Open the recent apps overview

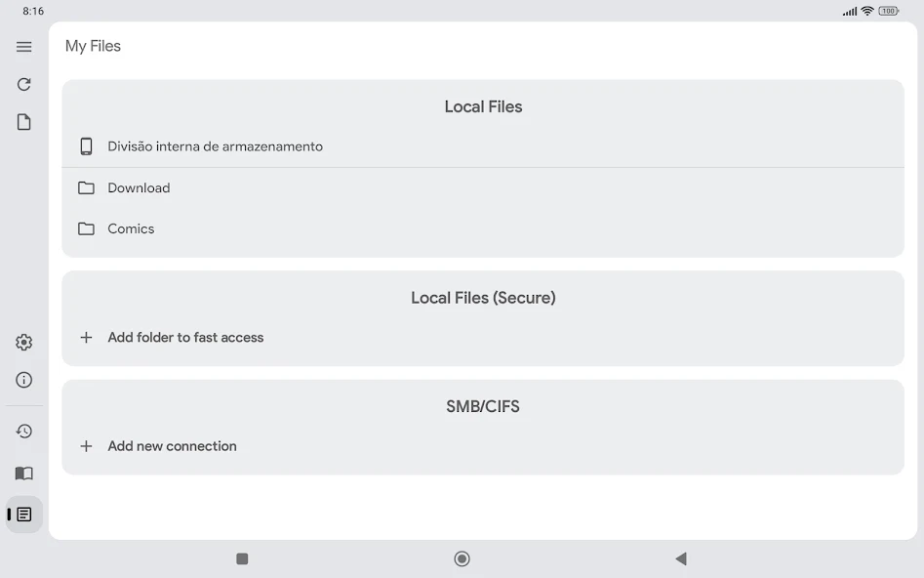241,557
